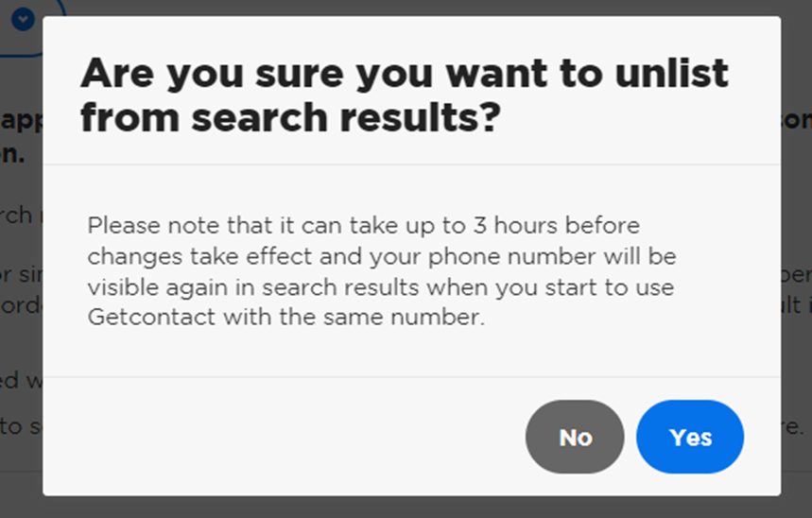Click the word "Getcontact" in the message

pyautogui.click(x=151, y=317)
